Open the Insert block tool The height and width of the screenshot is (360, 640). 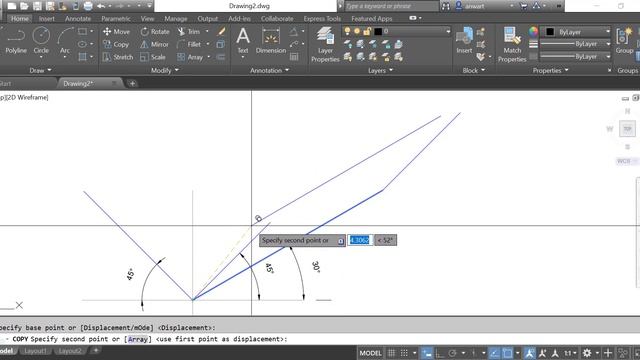pyautogui.click(x=464, y=41)
